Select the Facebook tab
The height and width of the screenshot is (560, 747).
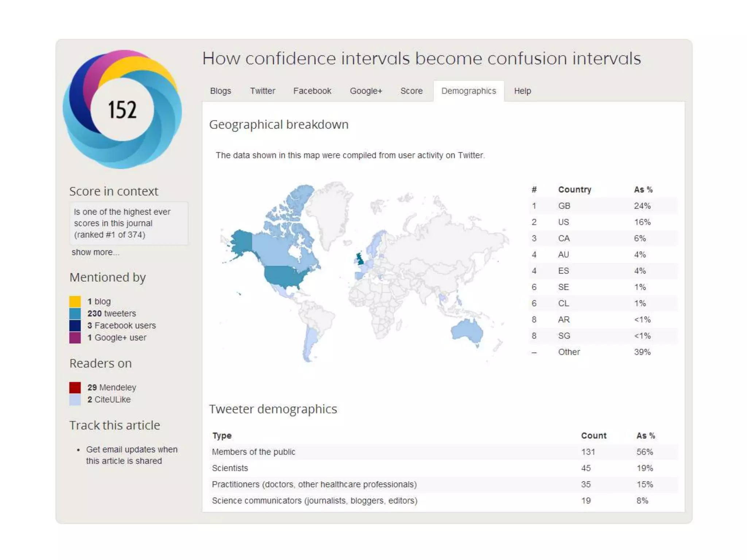[312, 91]
